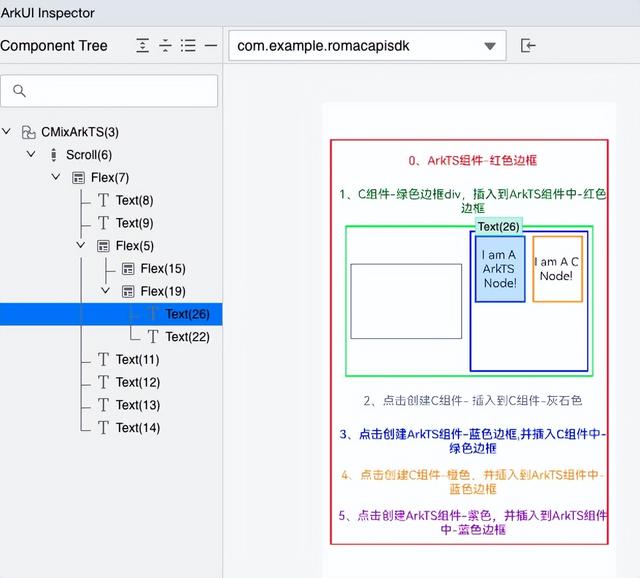Click the green '1、C组件-绿色边框div' text
This screenshot has height=578, width=640.
(473, 201)
